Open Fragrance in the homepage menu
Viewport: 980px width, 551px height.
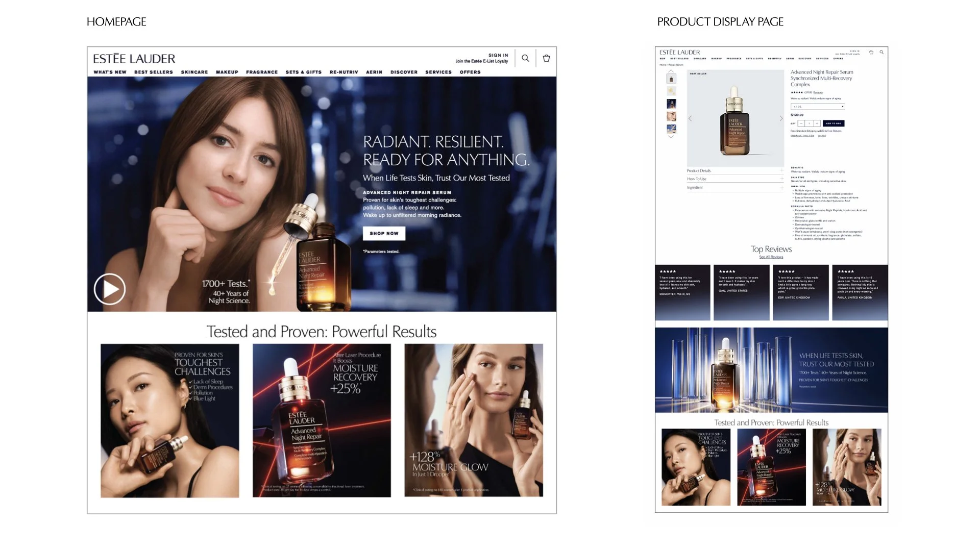click(x=262, y=72)
